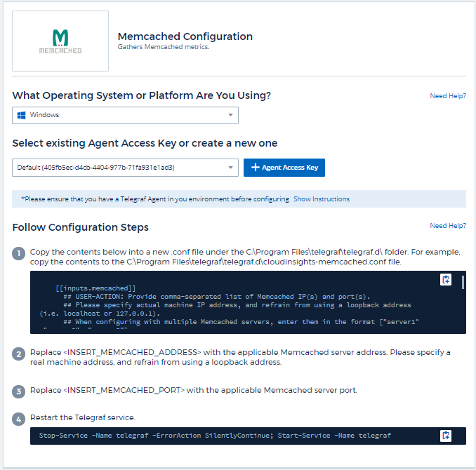Viewport: 476px width, 470px height.
Task: Click the step 4 number badge
Action: tap(19, 418)
